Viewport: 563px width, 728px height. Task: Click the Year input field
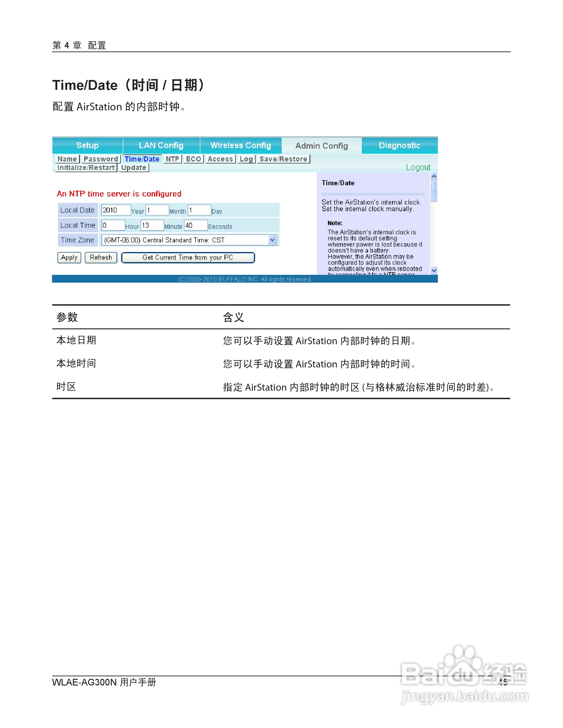pos(116,210)
